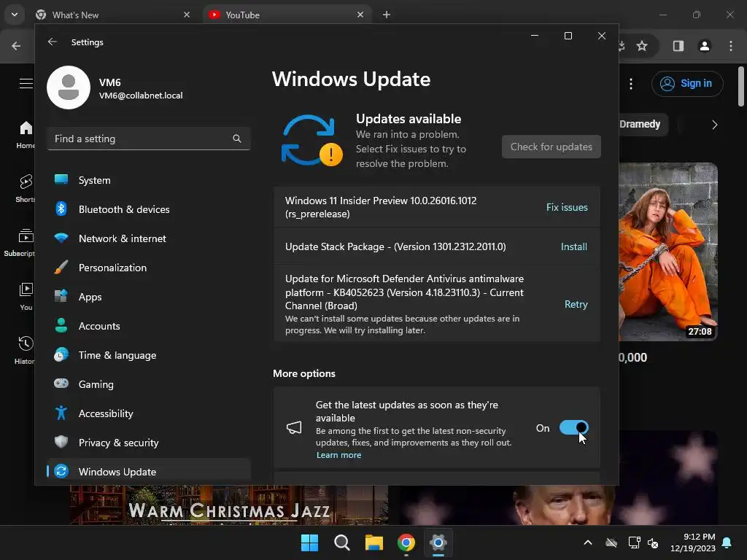Click the update status sync warning icon
The width and height of the screenshot is (747, 560).
pyautogui.click(x=312, y=141)
